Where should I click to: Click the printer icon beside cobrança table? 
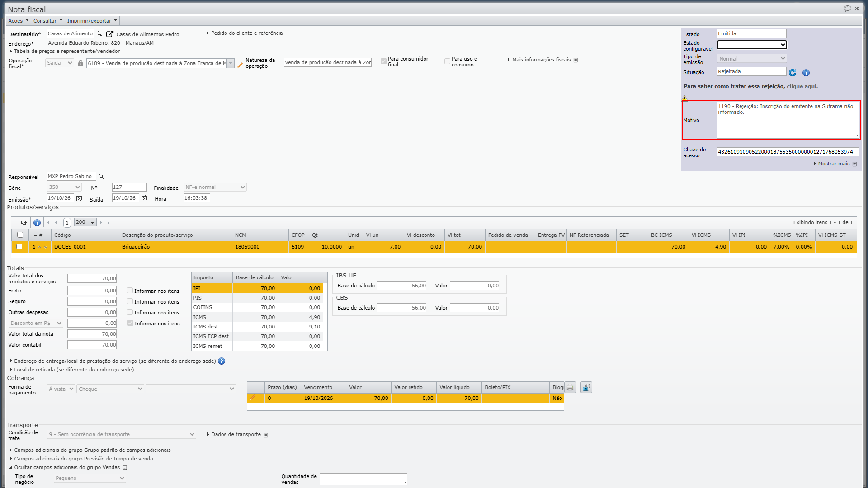(x=570, y=388)
